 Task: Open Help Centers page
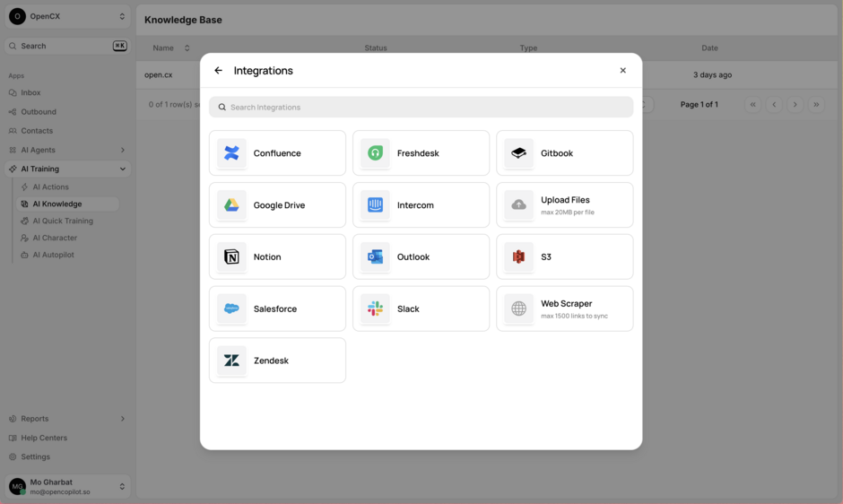[x=44, y=438]
